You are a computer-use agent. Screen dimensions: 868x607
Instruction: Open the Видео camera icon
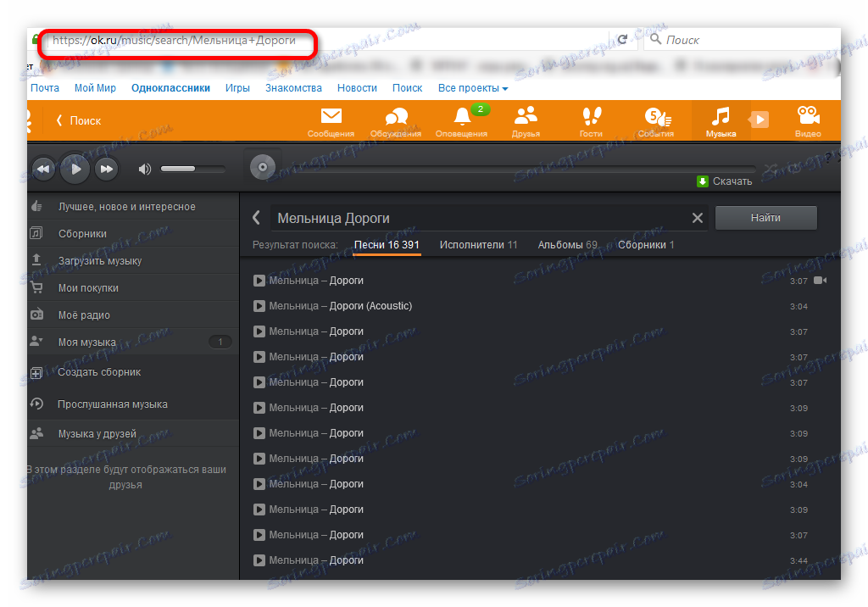pyautogui.click(x=808, y=115)
